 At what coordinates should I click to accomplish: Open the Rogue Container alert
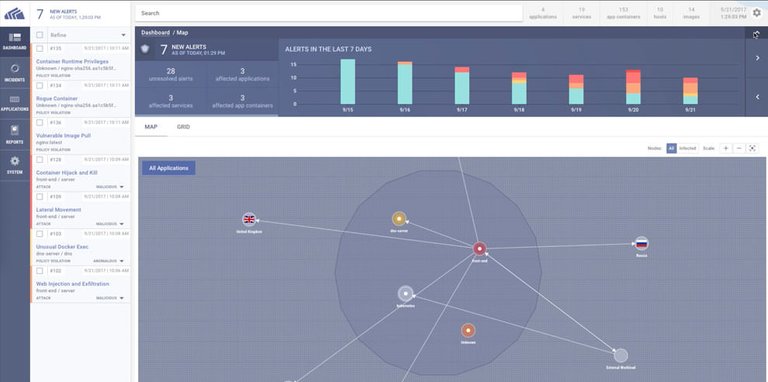coord(57,98)
